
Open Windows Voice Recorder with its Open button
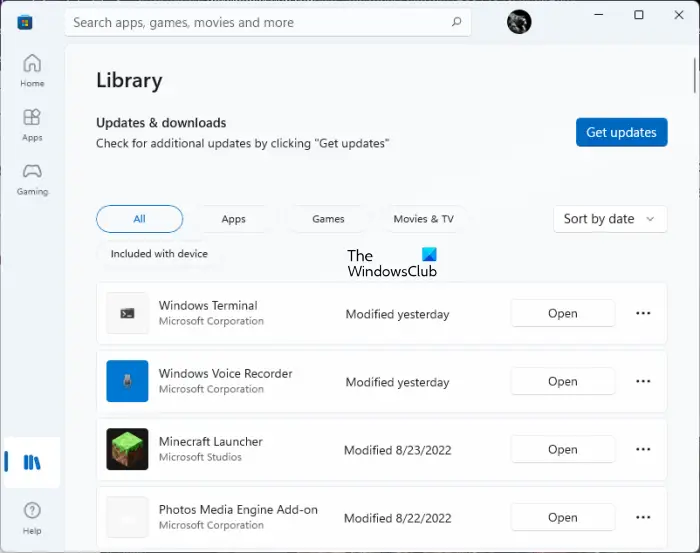point(562,381)
